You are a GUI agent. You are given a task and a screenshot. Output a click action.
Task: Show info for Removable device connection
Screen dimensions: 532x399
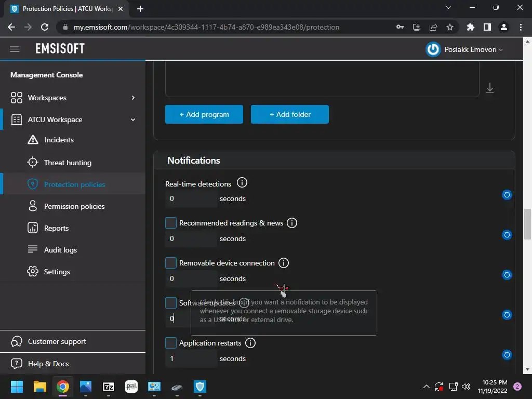(283, 263)
